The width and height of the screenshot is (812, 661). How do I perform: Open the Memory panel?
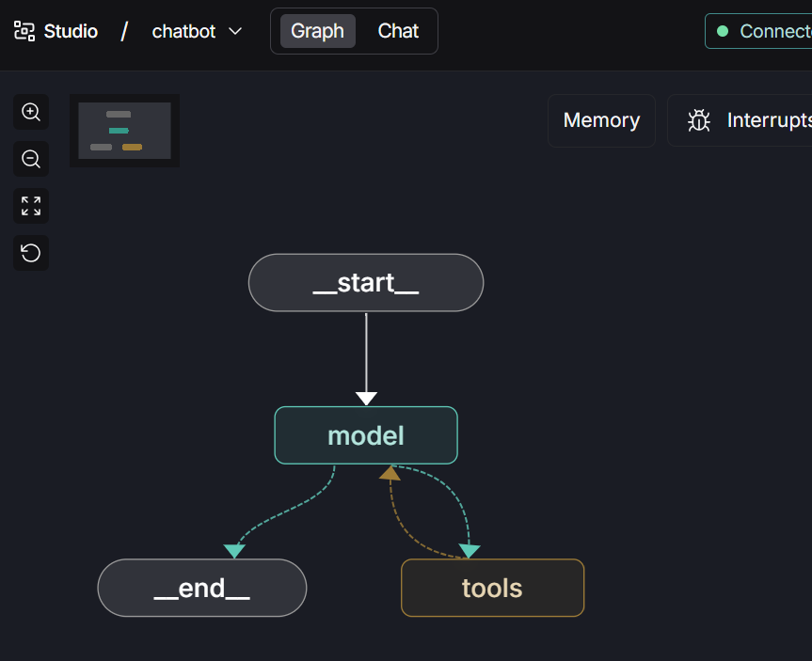[601, 120]
